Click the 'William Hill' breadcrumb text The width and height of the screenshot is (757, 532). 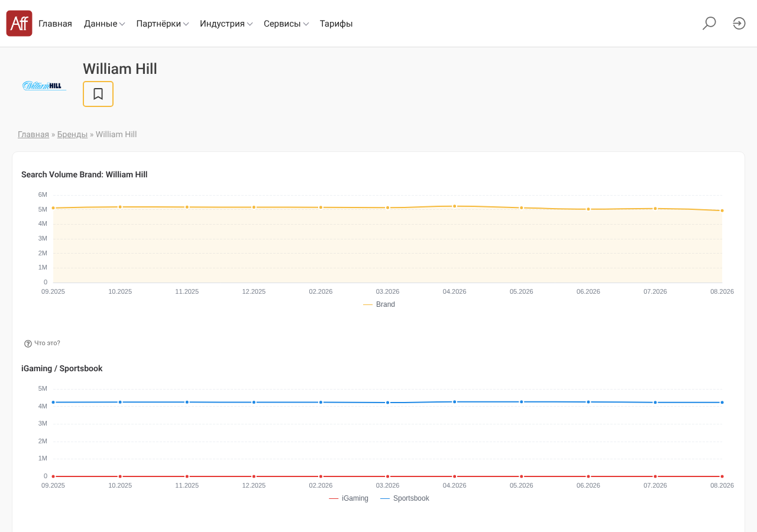coord(117,134)
